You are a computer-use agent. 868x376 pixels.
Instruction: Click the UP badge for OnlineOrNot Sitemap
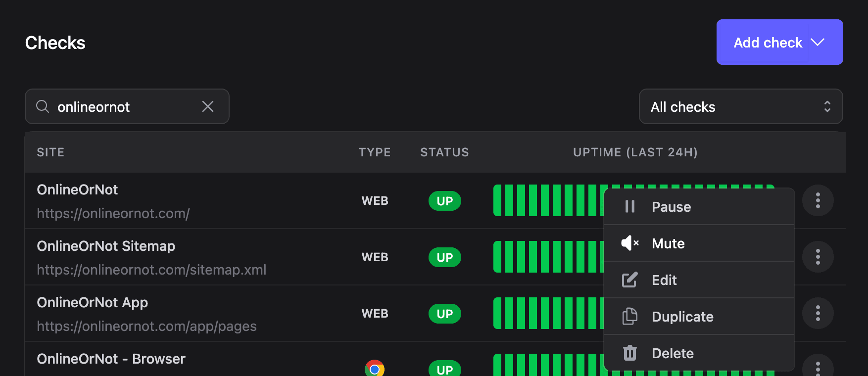point(445,257)
